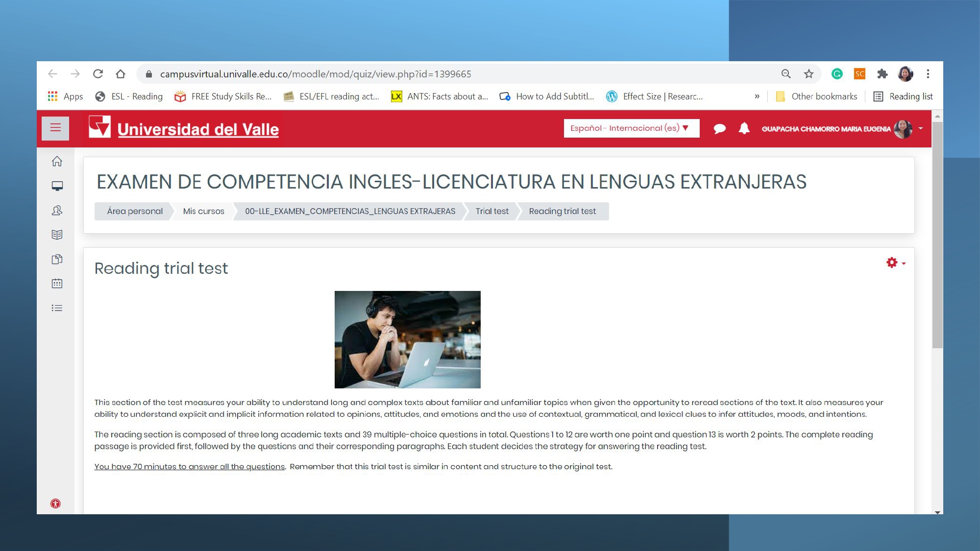Open the messages speech bubble icon

coord(719,129)
